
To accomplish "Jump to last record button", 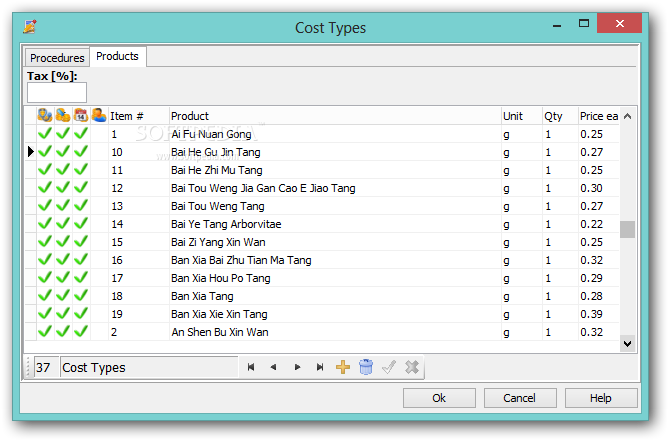I will [320, 367].
